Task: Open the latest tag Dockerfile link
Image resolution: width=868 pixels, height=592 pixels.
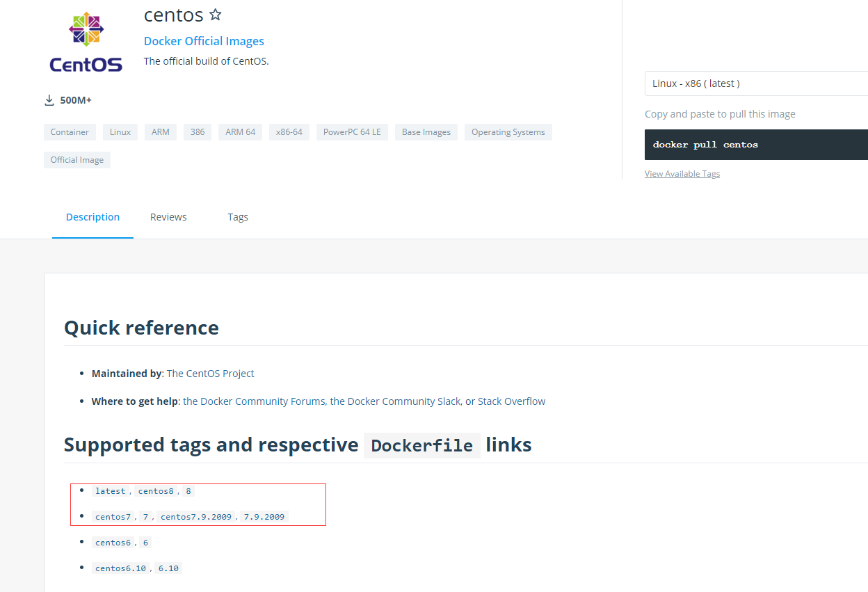Action: (x=111, y=491)
